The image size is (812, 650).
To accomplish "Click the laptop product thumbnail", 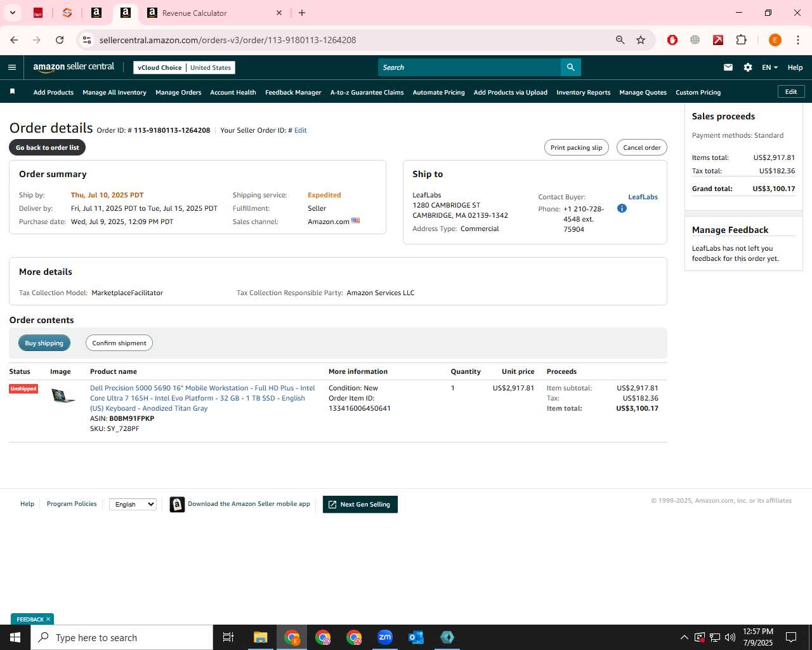I will click(63, 396).
